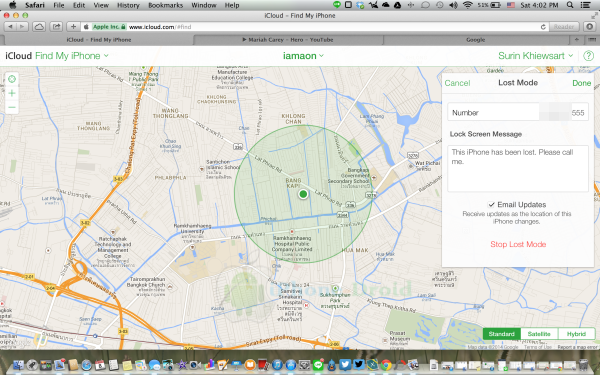Click the green device location dot

click(x=303, y=194)
